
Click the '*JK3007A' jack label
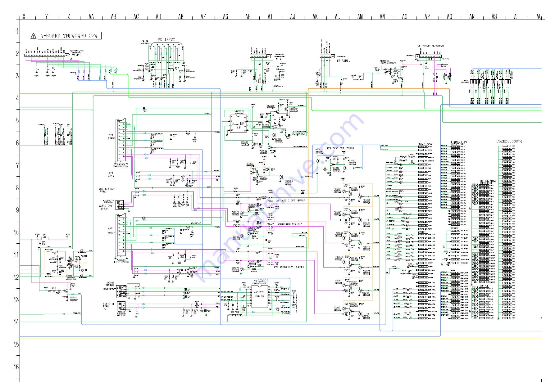click(x=108, y=201)
